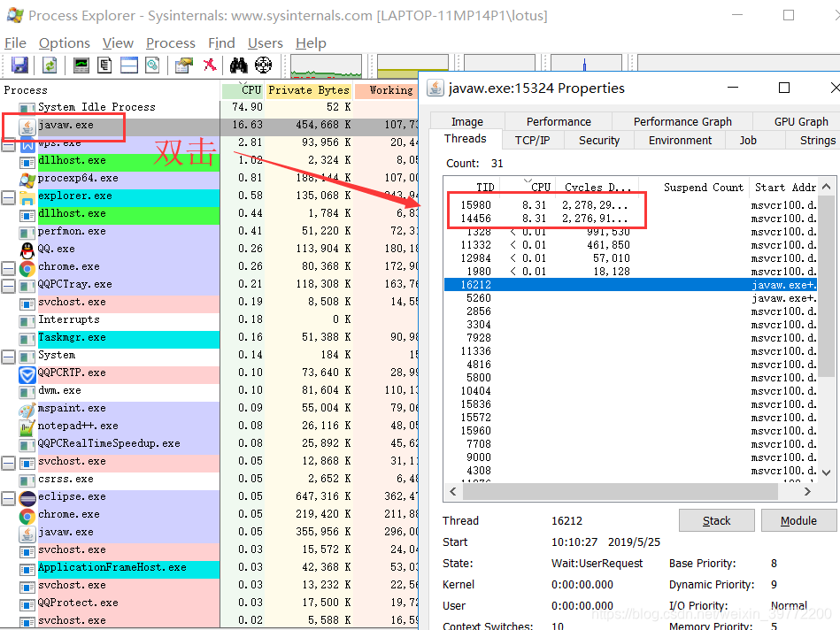Open the Process menu

tap(170, 42)
